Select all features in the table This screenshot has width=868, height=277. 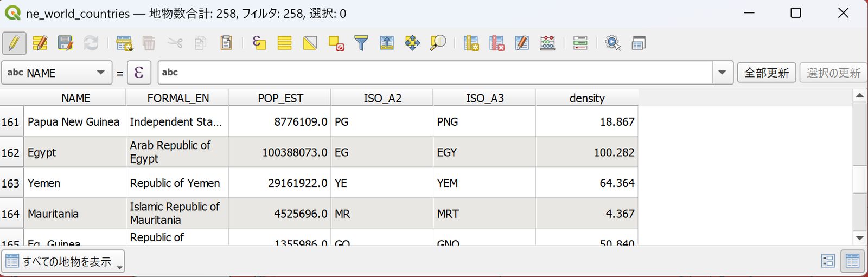(x=284, y=43)
